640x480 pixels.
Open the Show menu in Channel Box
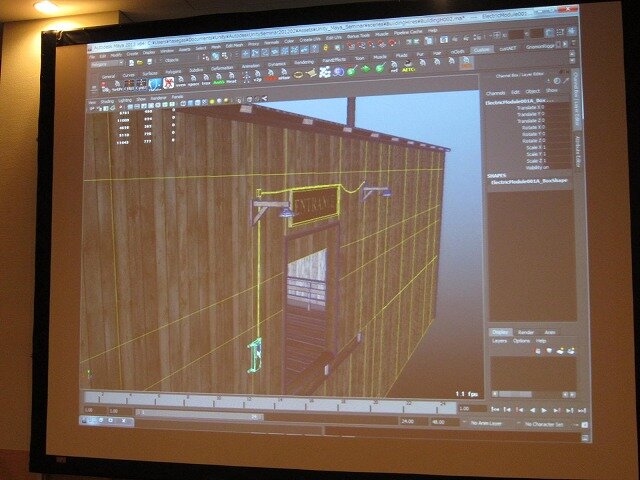[x=551, y=90]
